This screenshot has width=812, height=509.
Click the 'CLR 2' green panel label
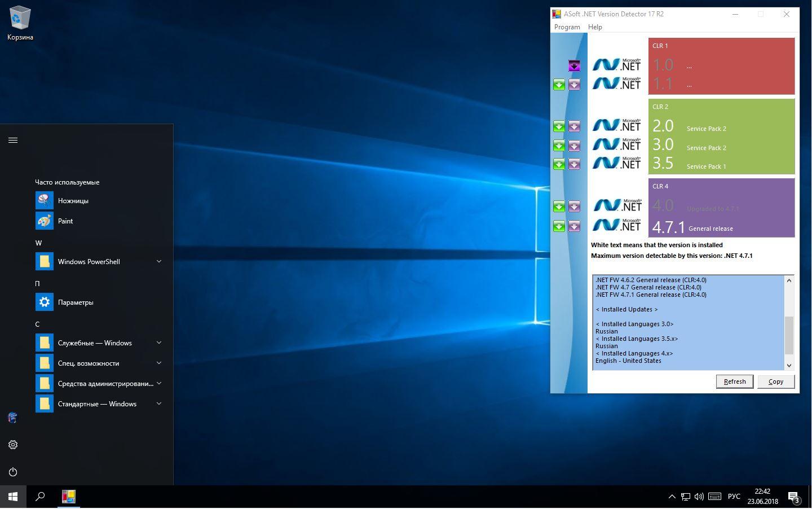660,107
